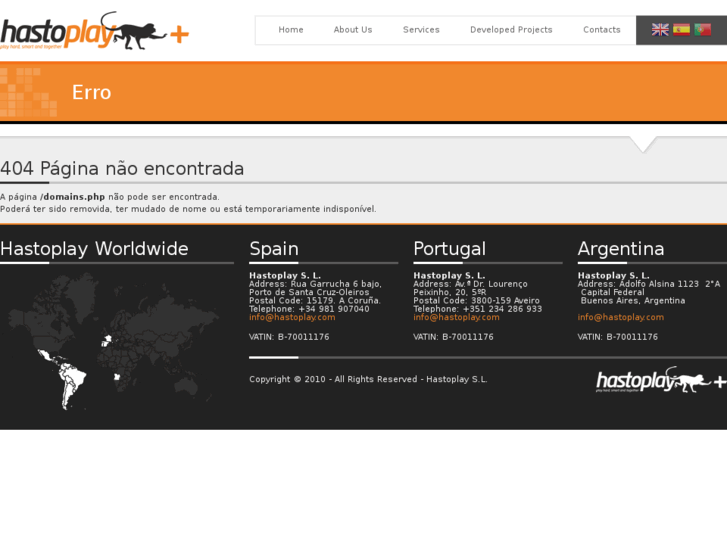The width and height of the screenshot is (727, 545).
Task: Select the Portugal telephone '+351 234 286 933'
Action: pos(502,309)
